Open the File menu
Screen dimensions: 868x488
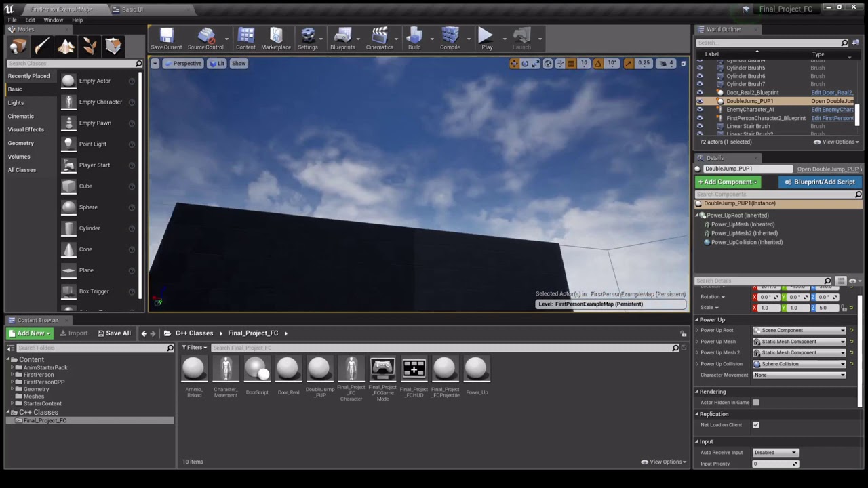pyautogui.click(x=12, y=20)
